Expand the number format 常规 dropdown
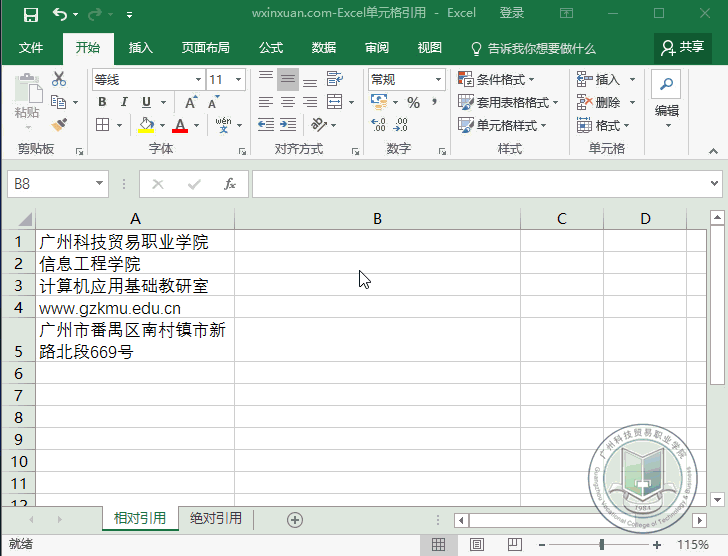 coord(438,79)
